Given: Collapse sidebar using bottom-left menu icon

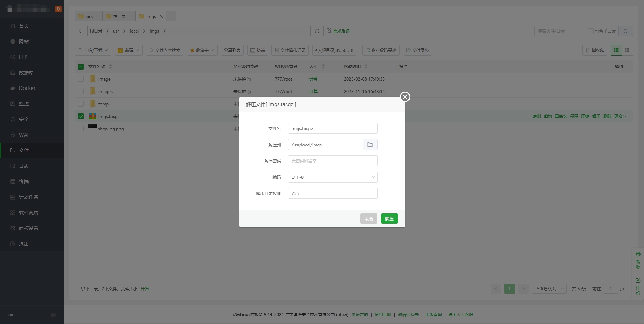Looking at the screenshot, I should pyautogui.click(x=10, y=315).
